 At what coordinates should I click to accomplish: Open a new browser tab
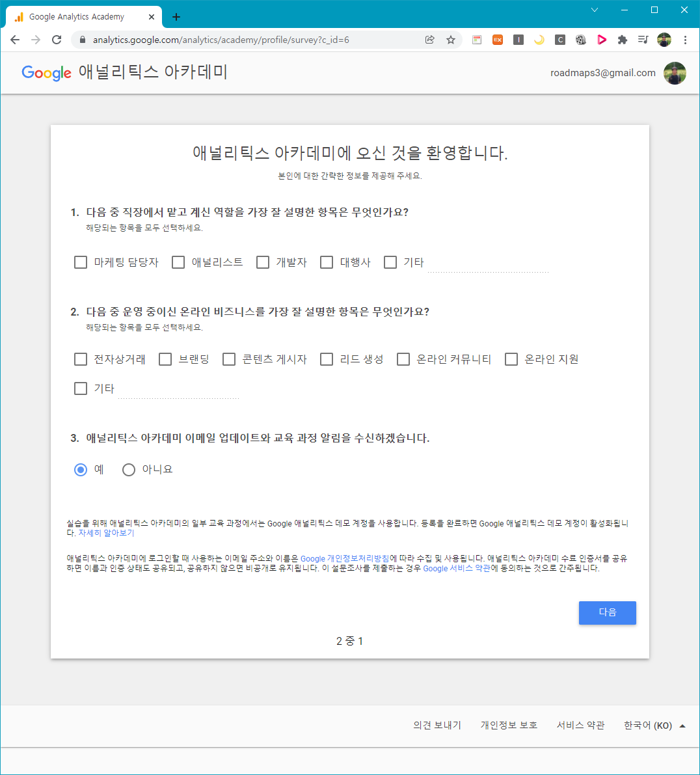click(x=176, y=17)
